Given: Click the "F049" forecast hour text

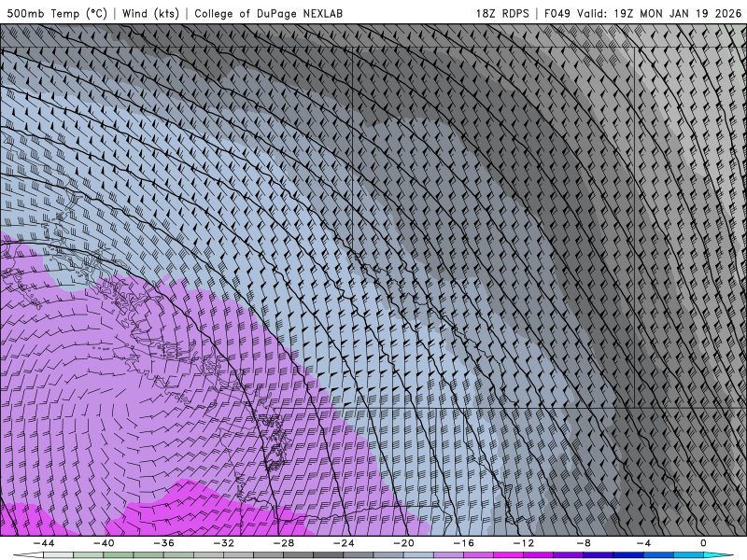Looking at the screenshot, I should (x=557, y=13).
